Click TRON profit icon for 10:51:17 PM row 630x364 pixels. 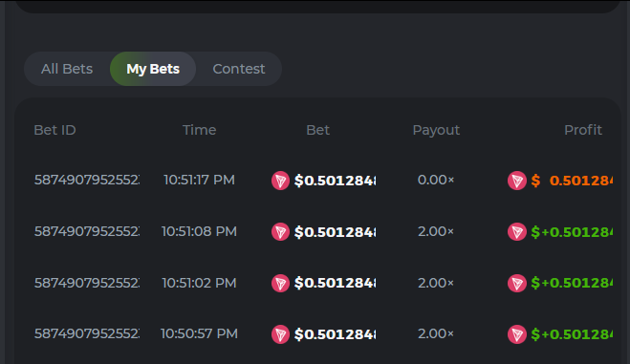coord(517,181)
